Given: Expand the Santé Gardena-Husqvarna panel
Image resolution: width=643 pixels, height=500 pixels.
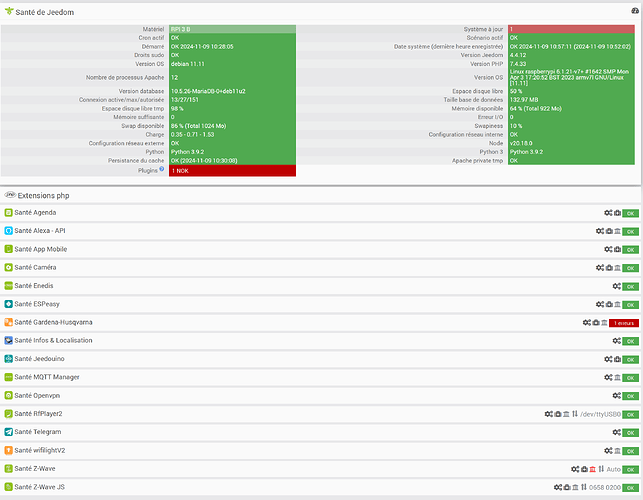Looking at the screenshot, I should coord(53,322).
